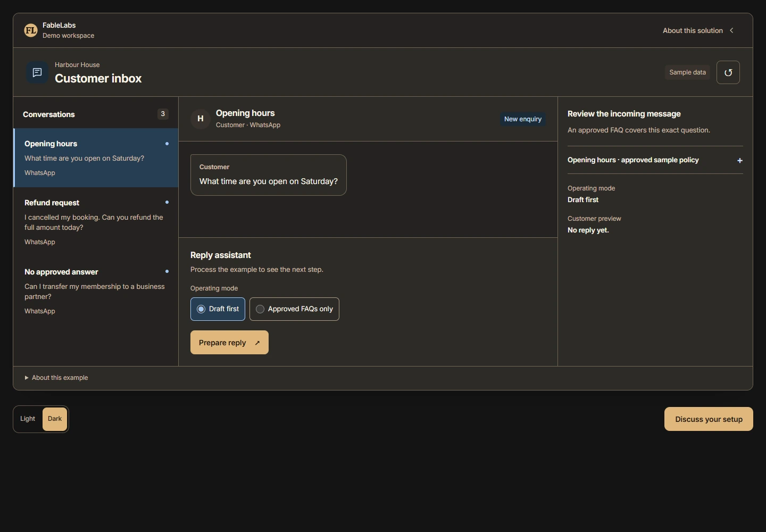Open the Opening hours conversation
The height and width of the screenshot is (532, 766).
coord(96,158)
